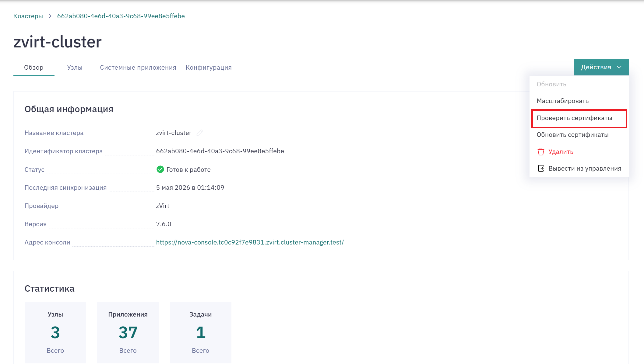Click version value 7.6.0
644x364 pixels.
pyautogui.click(x=164, y=224)
